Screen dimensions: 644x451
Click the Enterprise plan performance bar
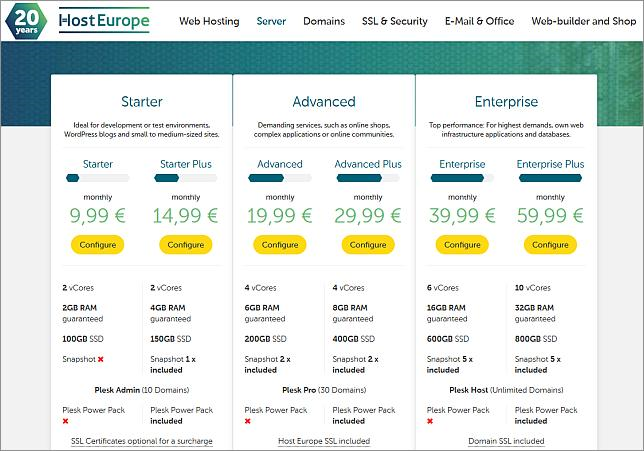pyautogui.click(x=462, y=178)
